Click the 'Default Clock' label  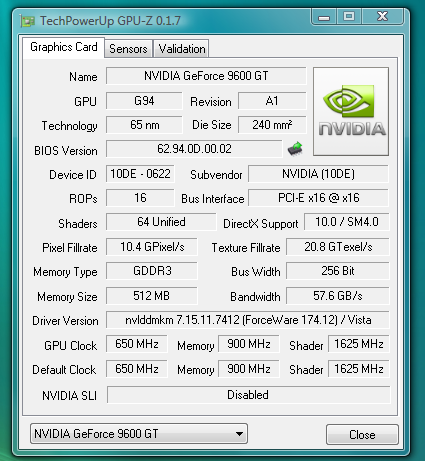click(x=64, y=370)
